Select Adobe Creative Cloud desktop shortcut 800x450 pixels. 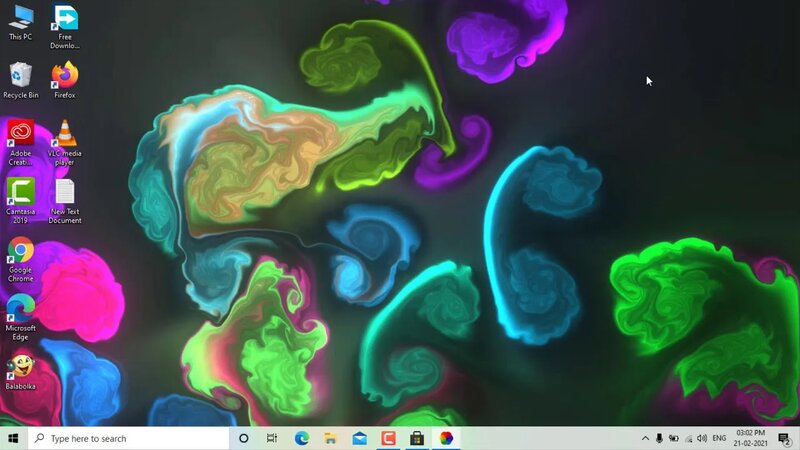[20, 142]
